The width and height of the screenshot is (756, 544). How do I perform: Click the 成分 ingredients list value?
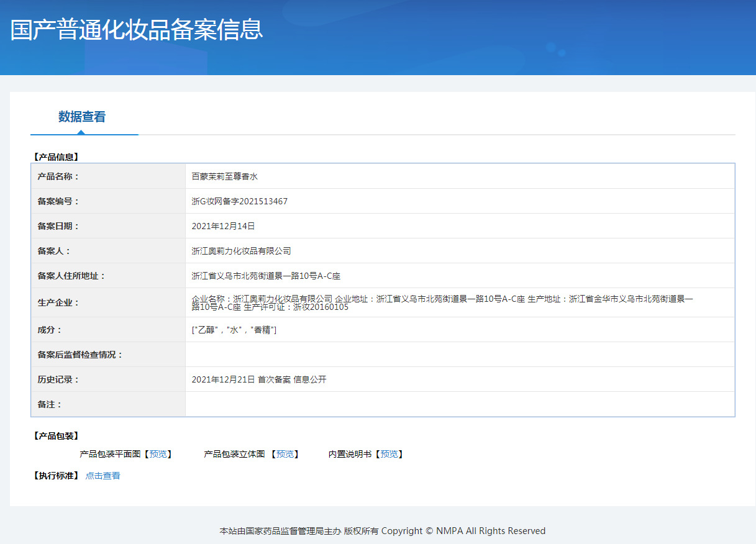[x=234, y=330]
